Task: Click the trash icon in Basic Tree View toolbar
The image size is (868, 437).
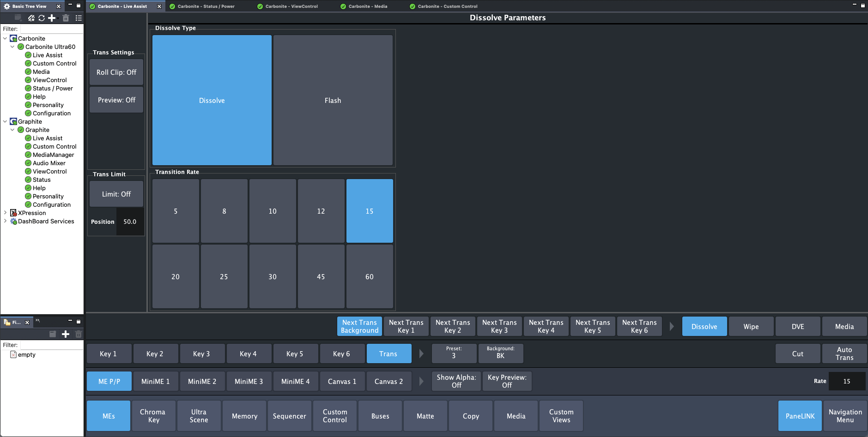Action: [x=66, y=18]
